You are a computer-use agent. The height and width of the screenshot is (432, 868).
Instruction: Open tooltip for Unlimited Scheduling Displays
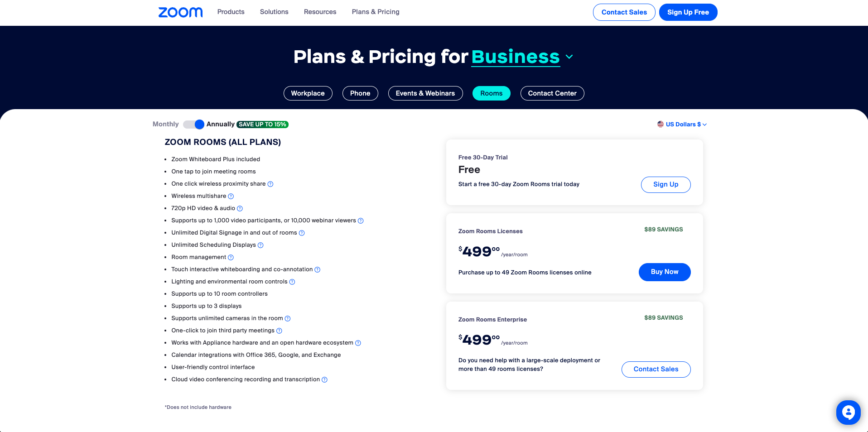click(x=260, y=245)
